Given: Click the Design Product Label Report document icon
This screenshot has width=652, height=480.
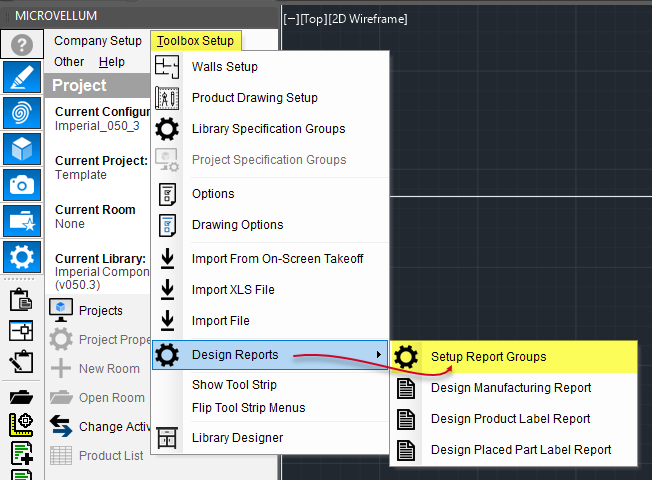Looking at the screenshot, I should [406, 419].
